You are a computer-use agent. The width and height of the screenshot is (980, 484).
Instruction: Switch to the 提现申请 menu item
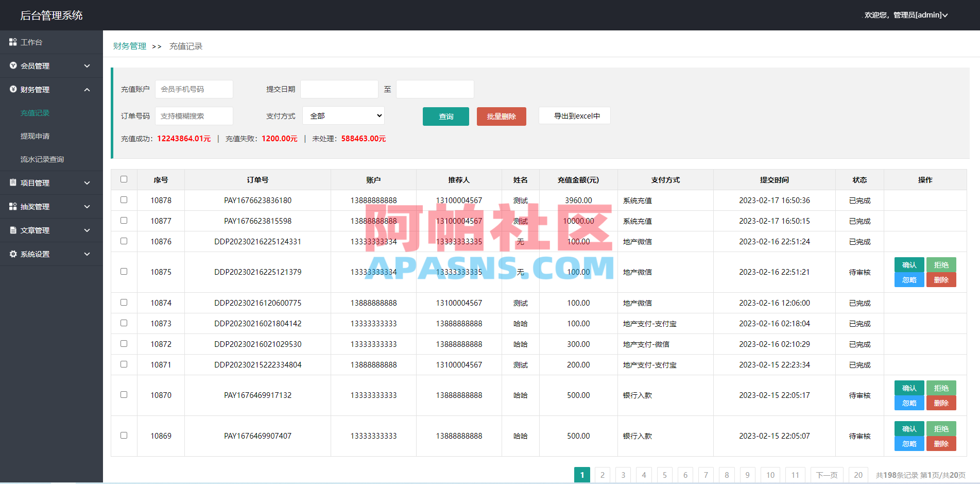click(35, 136)
